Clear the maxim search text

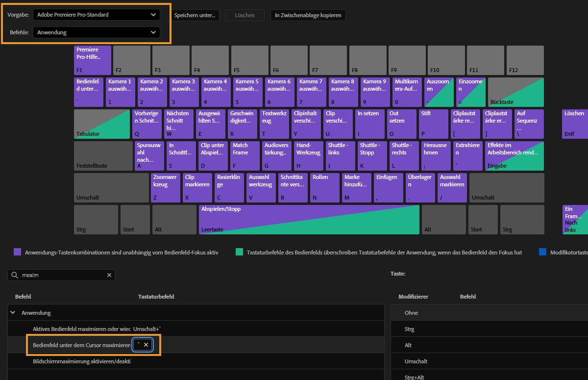pyautogui.click(x=109, y=275)
